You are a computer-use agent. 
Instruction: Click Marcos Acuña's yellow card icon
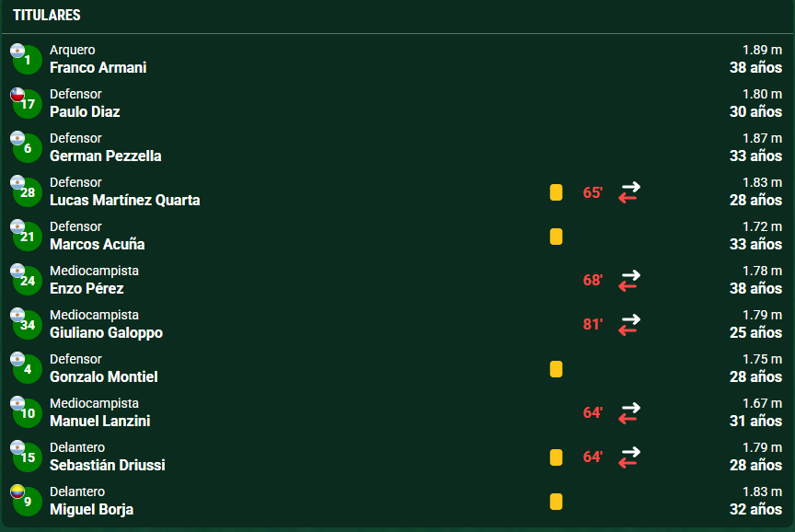pos(556,237)
